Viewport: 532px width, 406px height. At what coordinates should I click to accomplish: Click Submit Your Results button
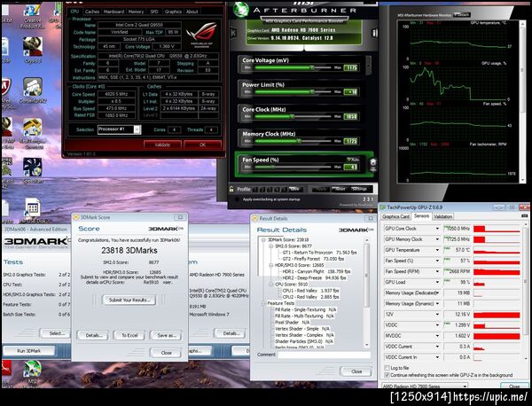coord(129,300)
